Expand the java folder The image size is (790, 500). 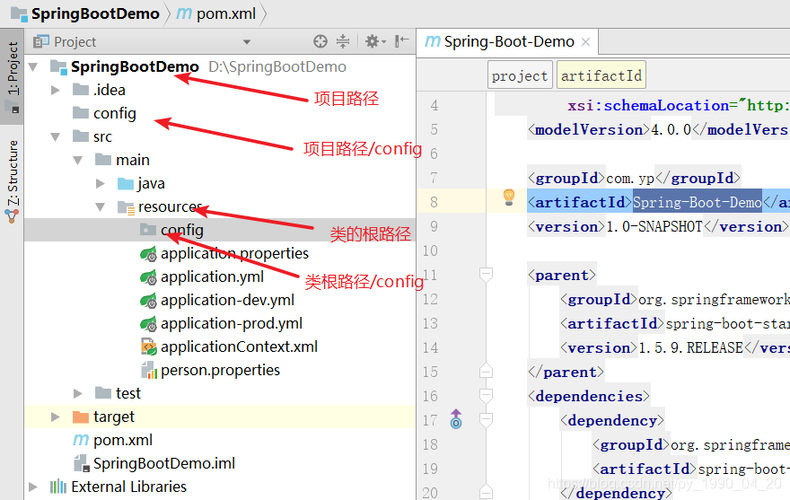(100, 183)
